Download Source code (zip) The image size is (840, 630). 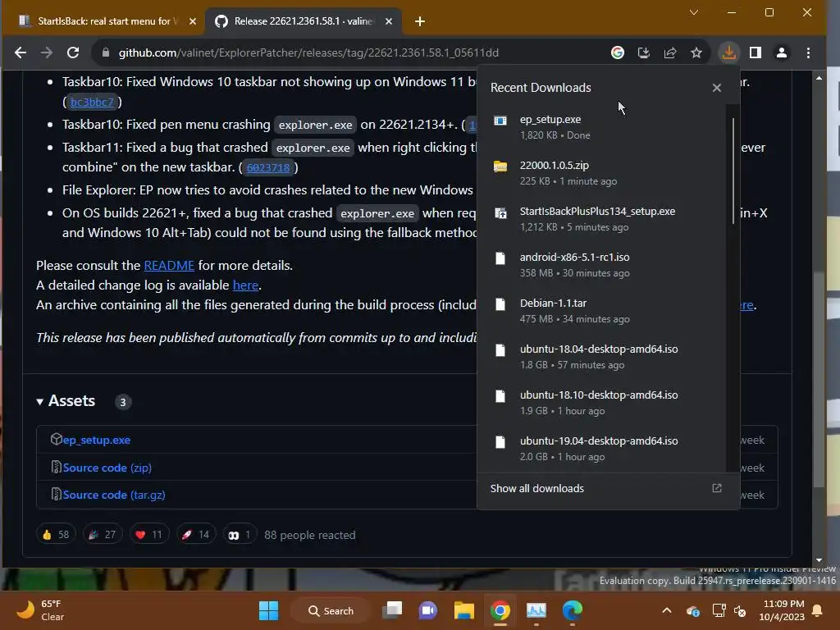pyautogui.click(x=107, y=468)
